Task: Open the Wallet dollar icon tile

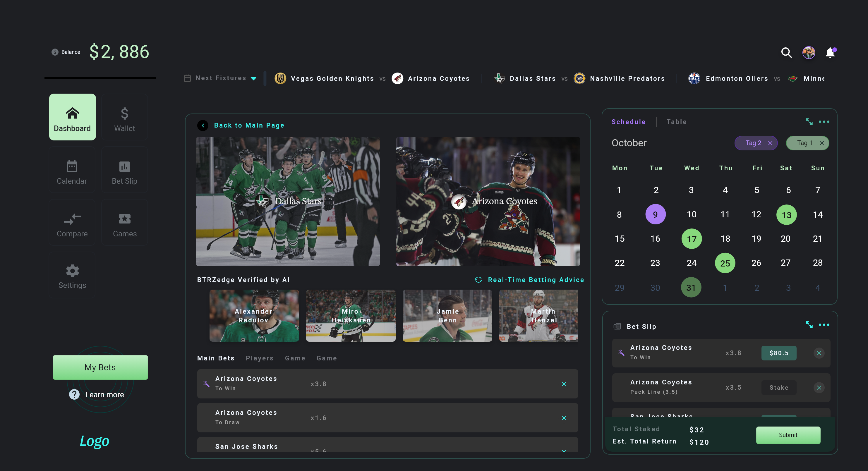Action: point(124,117)
